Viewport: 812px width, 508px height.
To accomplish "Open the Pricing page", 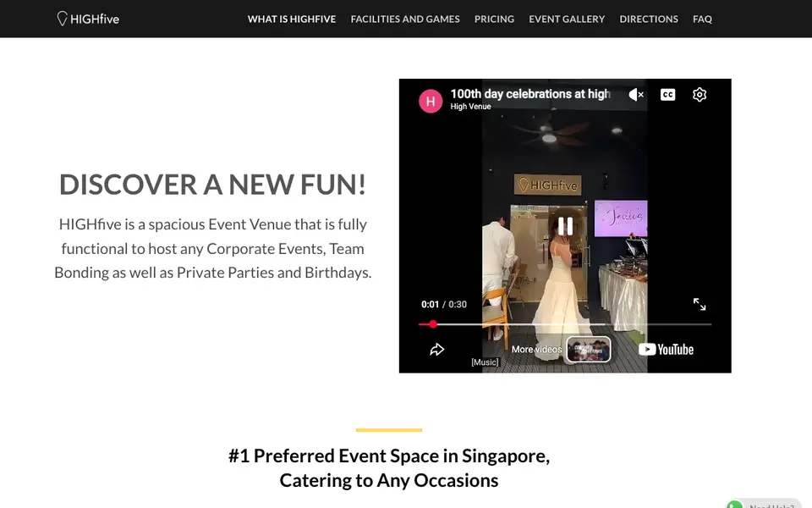I will coord(494,19).
